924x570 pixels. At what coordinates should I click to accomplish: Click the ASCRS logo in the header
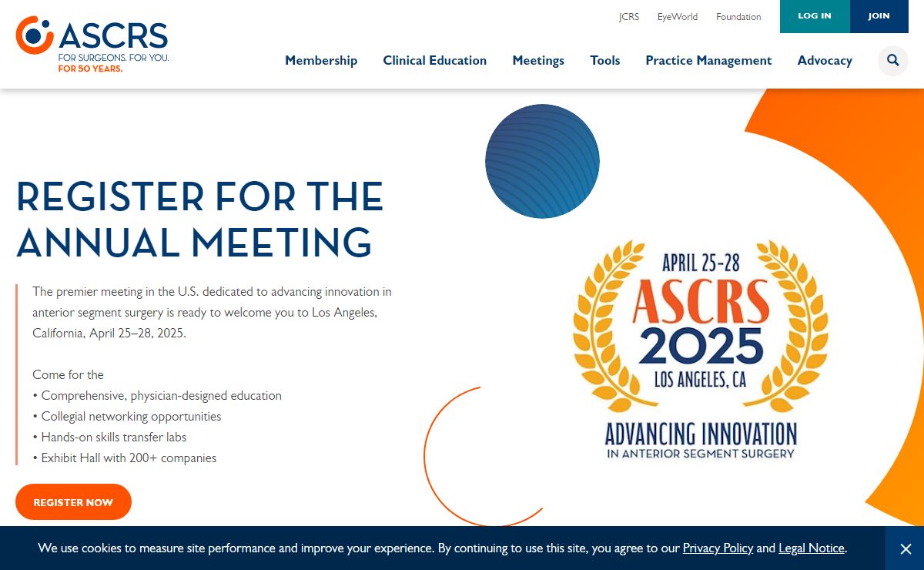pyautogui.click(x=92, y=44)
